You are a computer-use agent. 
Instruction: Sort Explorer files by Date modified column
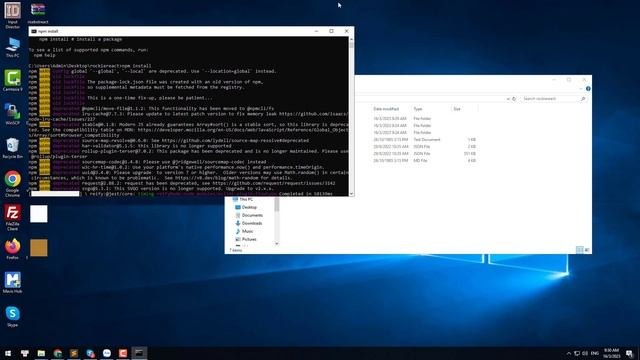386,109
